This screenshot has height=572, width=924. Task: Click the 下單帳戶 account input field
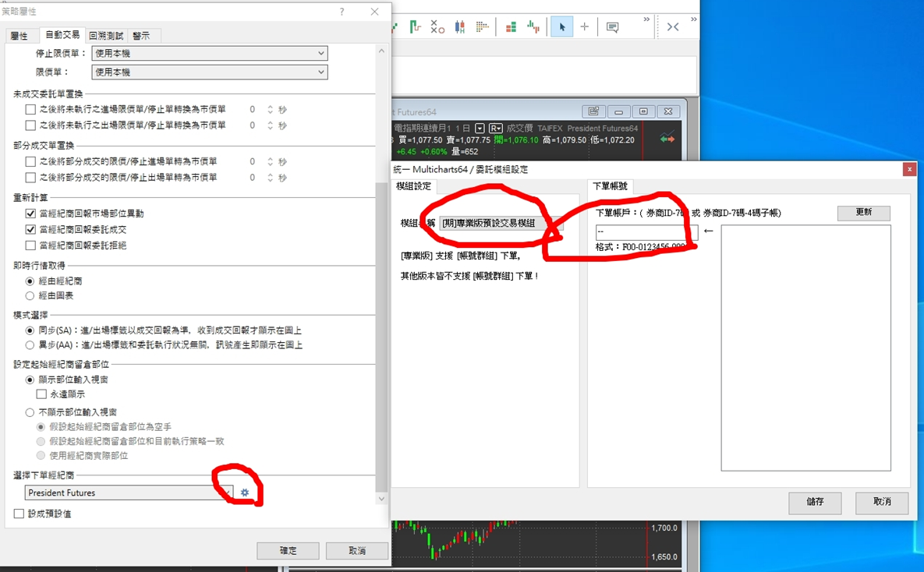click(x=647, y=231)
